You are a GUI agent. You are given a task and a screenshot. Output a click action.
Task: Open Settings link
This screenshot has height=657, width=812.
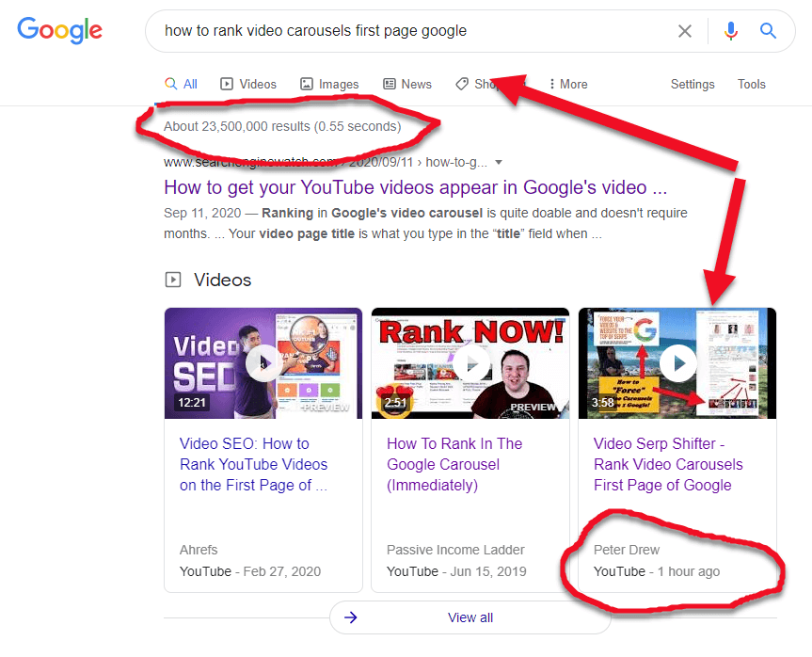click(x=693, y=84)
